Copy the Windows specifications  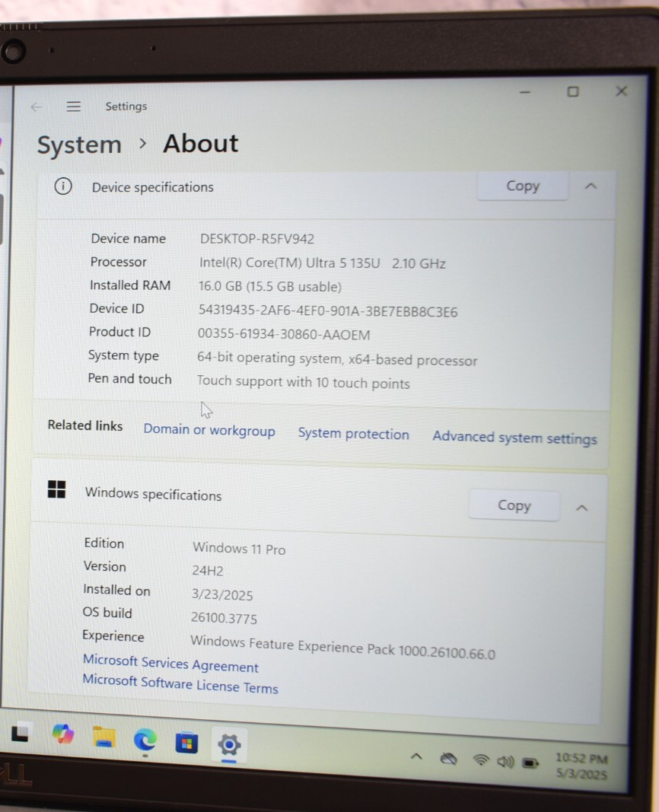click(514, 505)
